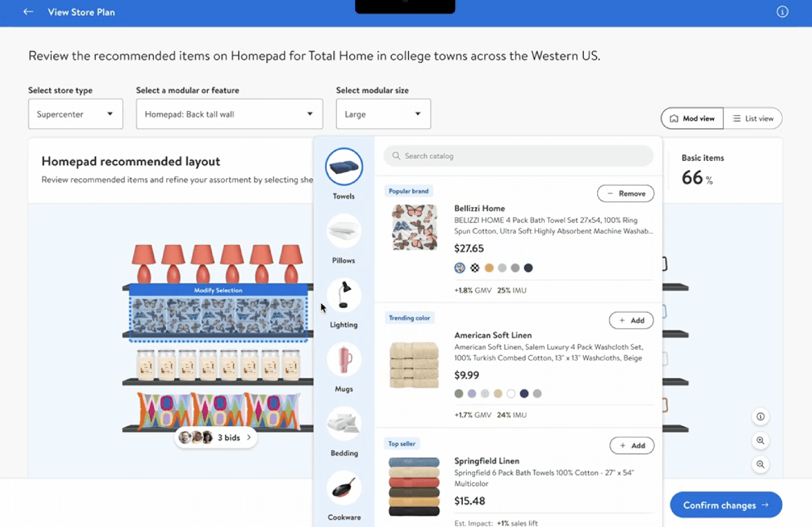Pick the lavender swatch for American Soft Linen

pos(472,394)
